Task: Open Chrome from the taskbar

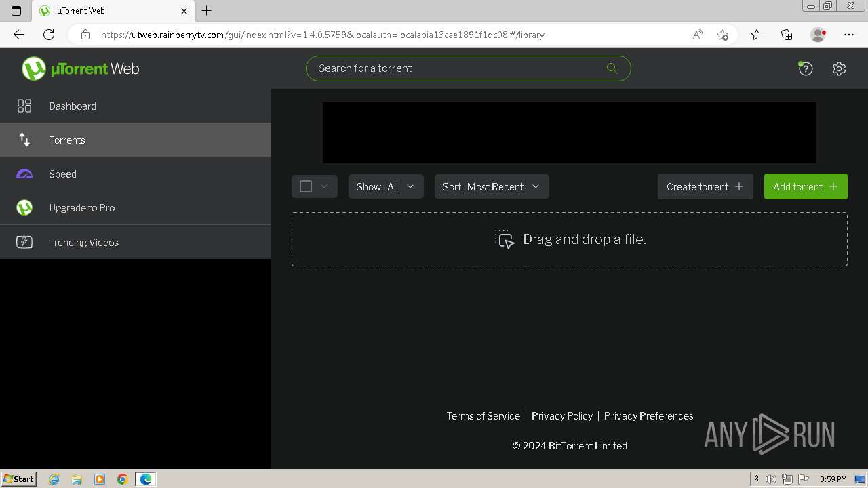Action: (123, 479)
